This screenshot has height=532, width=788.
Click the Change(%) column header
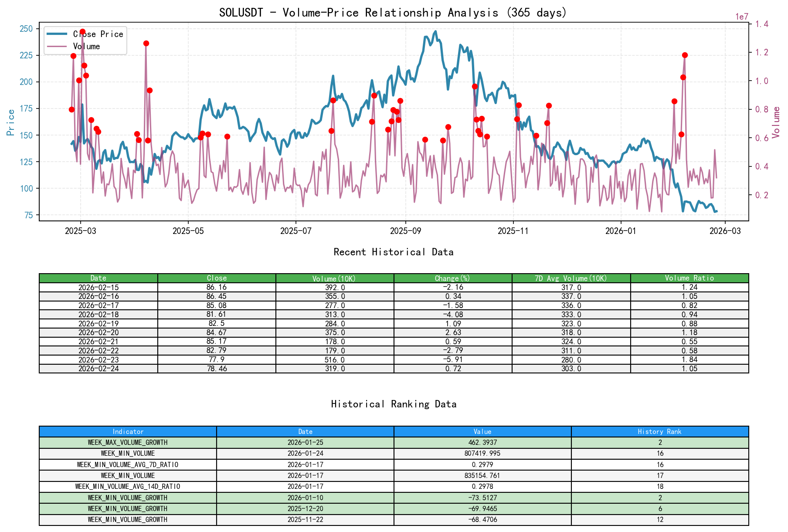[x=452, y=278]
